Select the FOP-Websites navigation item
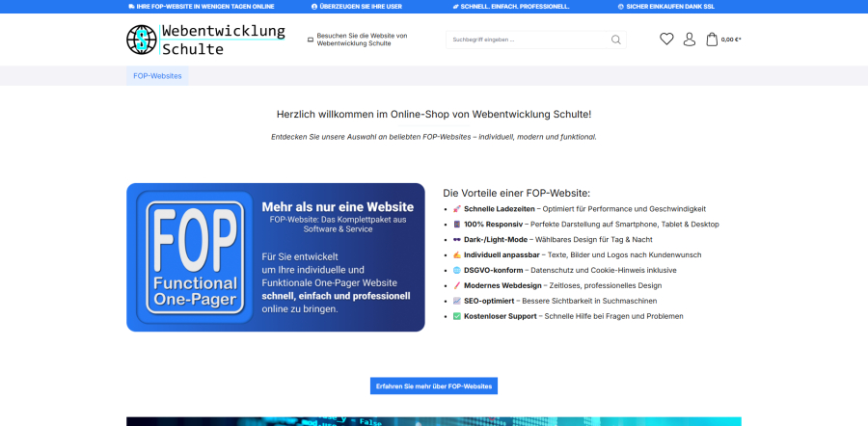 (x=157, y=75)
